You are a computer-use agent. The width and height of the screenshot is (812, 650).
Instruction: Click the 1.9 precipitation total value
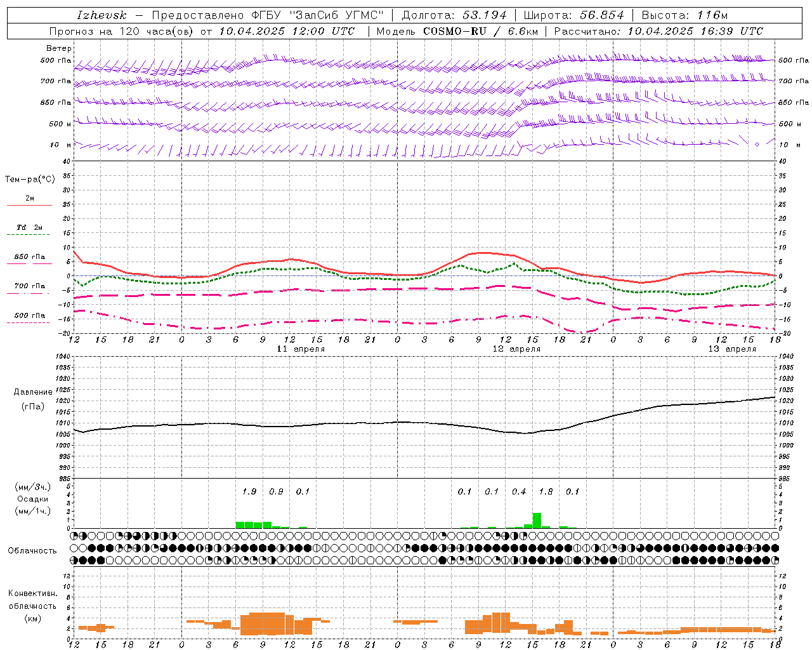pyautogui.click(x=249, y=491)
